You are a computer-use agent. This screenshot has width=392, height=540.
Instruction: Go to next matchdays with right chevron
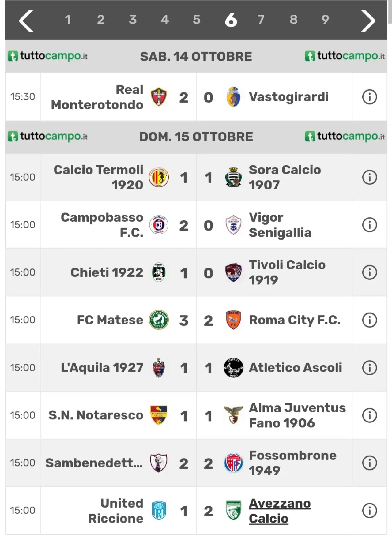tap(368, 21)
